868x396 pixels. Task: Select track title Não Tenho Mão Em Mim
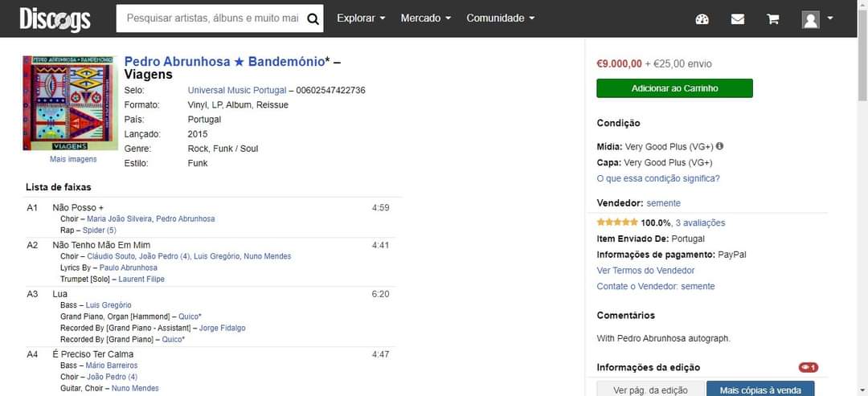click(101, 245)
